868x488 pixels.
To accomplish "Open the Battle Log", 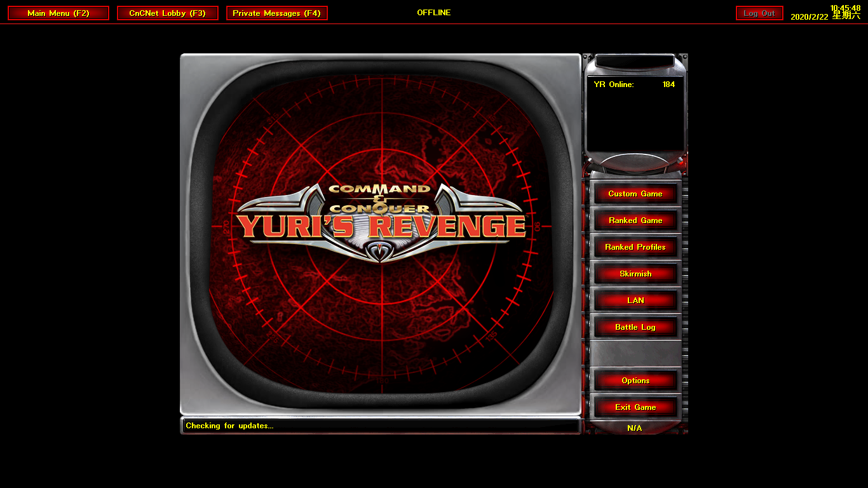I will (x=635, y=327).
